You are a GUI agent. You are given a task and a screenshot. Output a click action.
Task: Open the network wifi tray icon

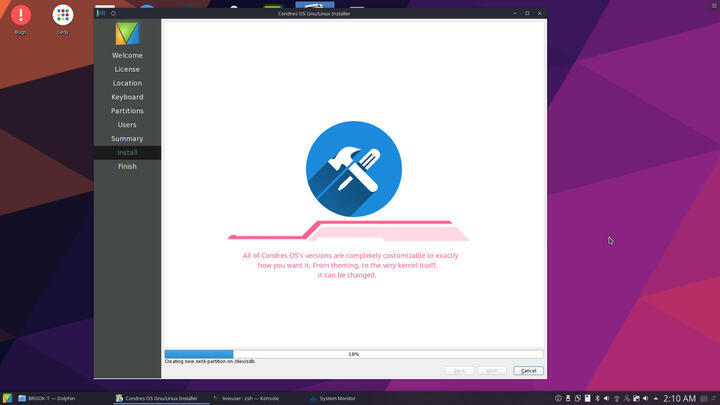[617, 398]
